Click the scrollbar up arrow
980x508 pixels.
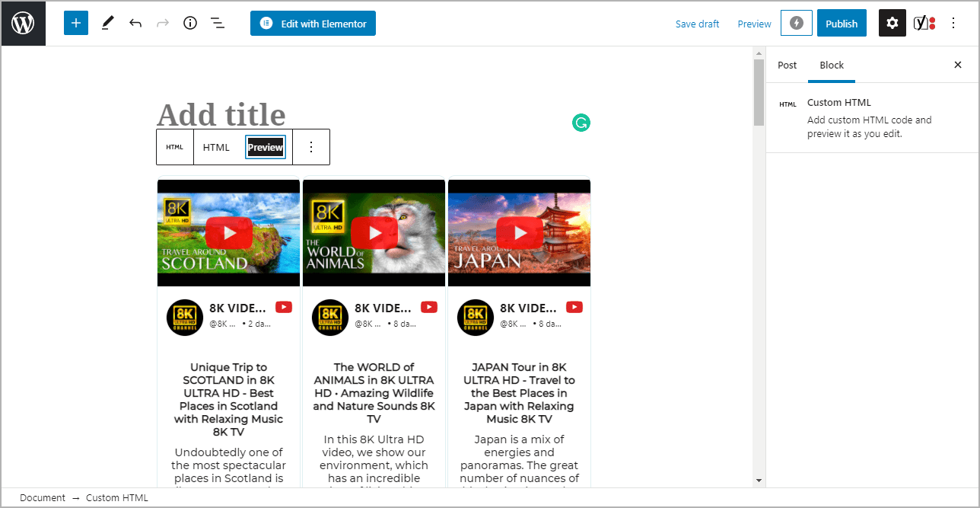pyautogui.click(x=758, y=53)
